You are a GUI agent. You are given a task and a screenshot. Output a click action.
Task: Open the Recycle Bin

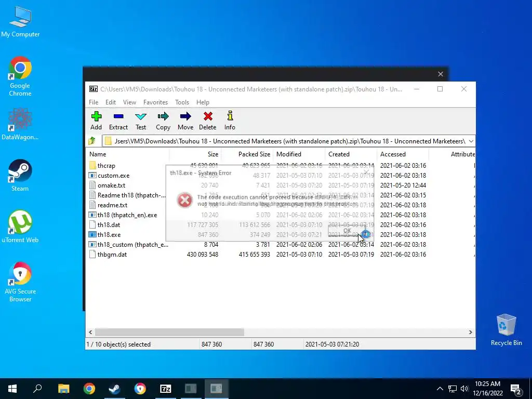click(x=506, y=330)
